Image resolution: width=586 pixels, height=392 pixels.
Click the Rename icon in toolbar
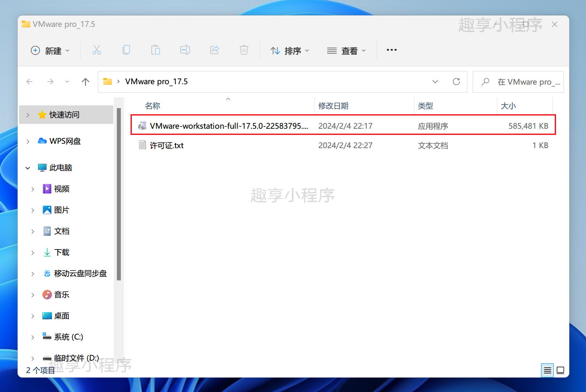click(185, 50)
